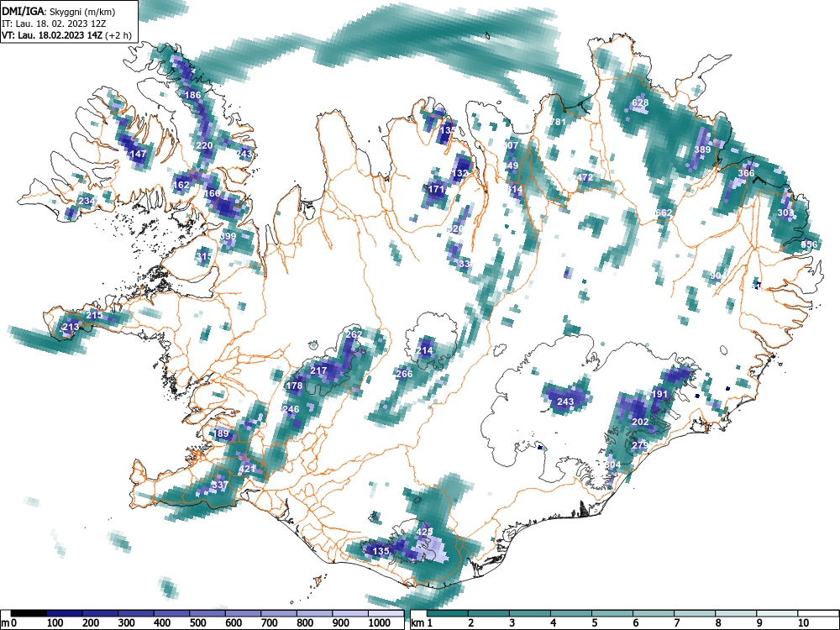Click the legend segment between 100 and 200
This screenshot has width=840, height=630.
pos(65,613)
